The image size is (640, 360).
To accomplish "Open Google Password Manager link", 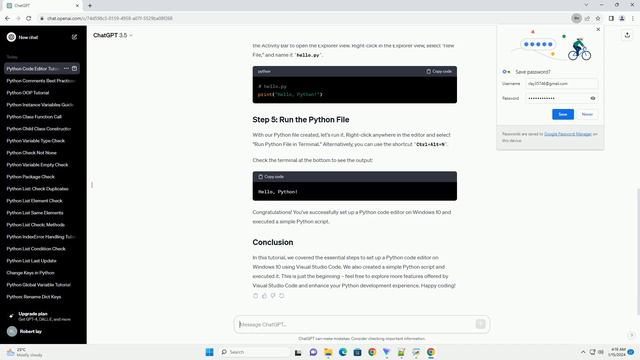I will (x=568, y=134).
